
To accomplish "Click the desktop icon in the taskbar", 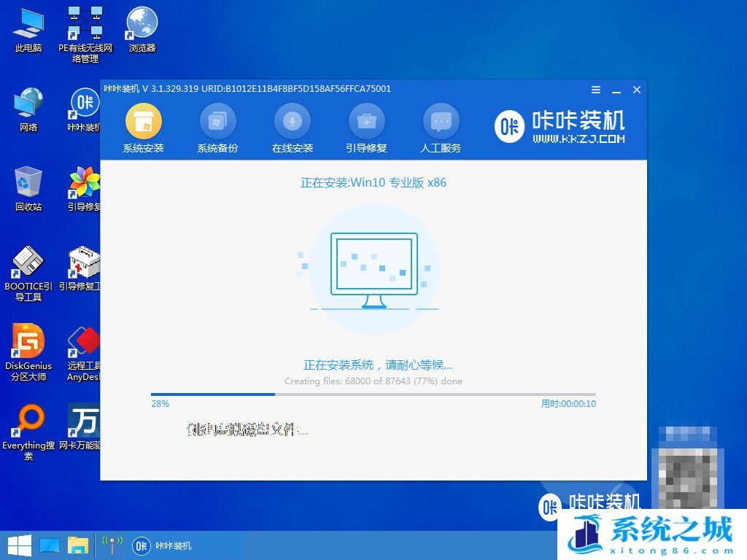I will point(50,545).
